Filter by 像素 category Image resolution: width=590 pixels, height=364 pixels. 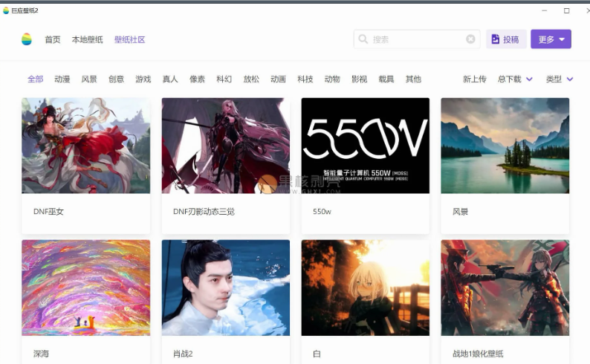pos(197,79)
